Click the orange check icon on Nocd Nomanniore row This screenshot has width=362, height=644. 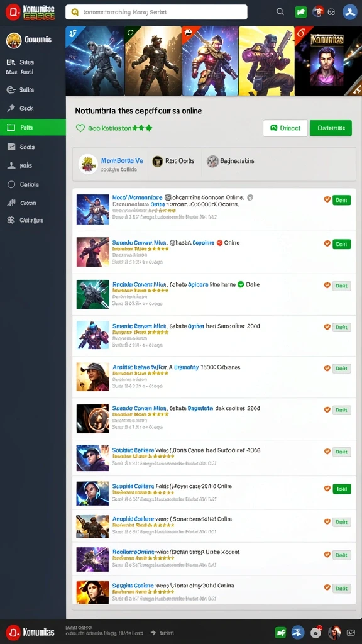(x=327, y=199)
